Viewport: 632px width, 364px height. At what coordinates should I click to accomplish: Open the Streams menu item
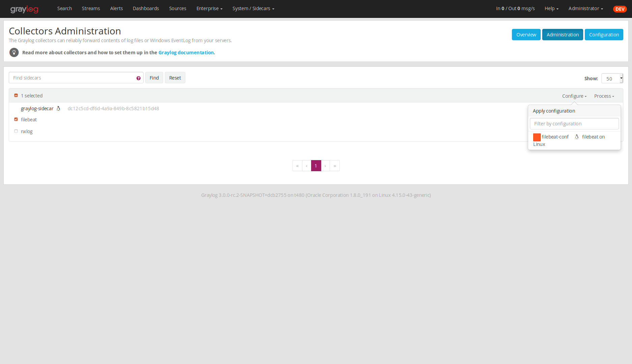point(91,8)
